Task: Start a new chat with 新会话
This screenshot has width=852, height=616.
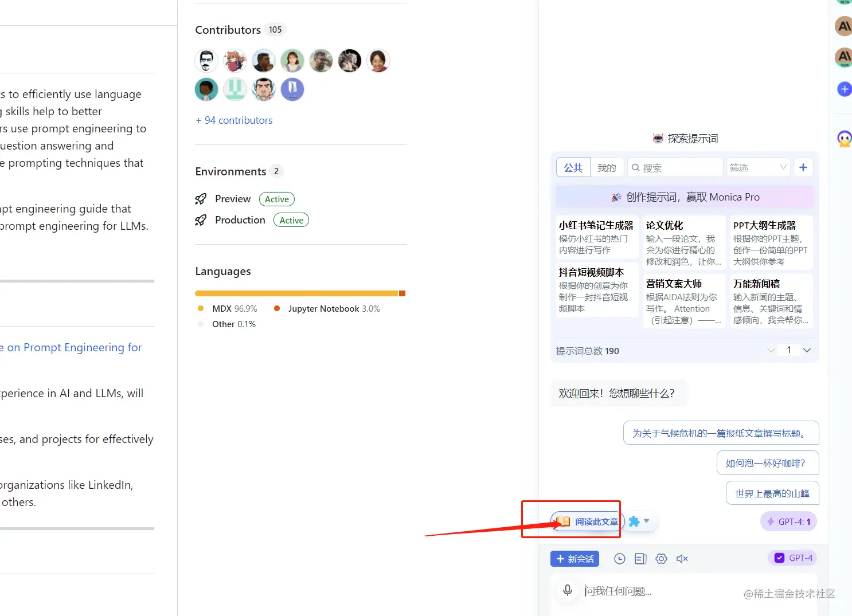Action: [x=574, y=559]
